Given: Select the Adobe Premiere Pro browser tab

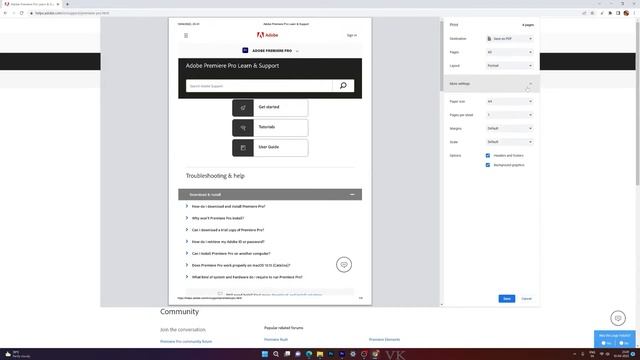Looking at the screenshot, I should pyautogui.click(x=32, y=4).
